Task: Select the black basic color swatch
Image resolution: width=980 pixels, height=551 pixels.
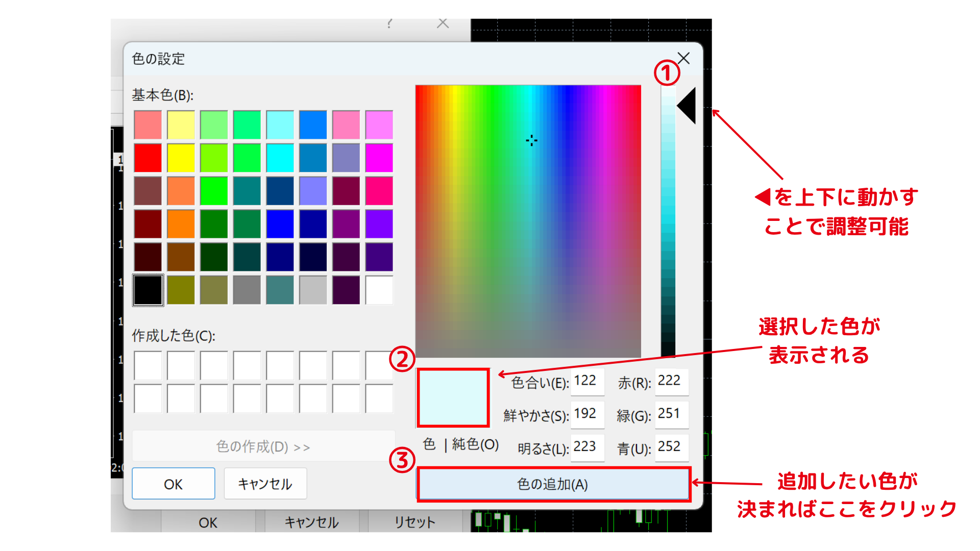Action: (147, 289)
